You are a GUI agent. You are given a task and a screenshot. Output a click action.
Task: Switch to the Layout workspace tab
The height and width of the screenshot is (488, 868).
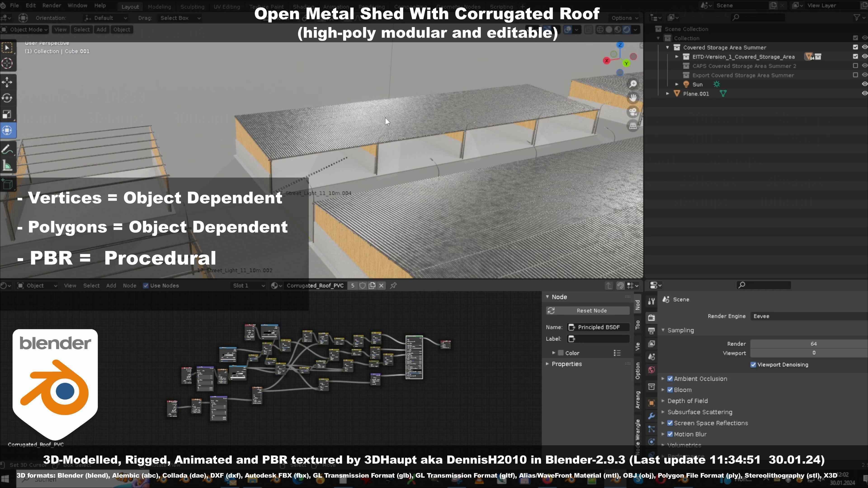click(130, 7)
